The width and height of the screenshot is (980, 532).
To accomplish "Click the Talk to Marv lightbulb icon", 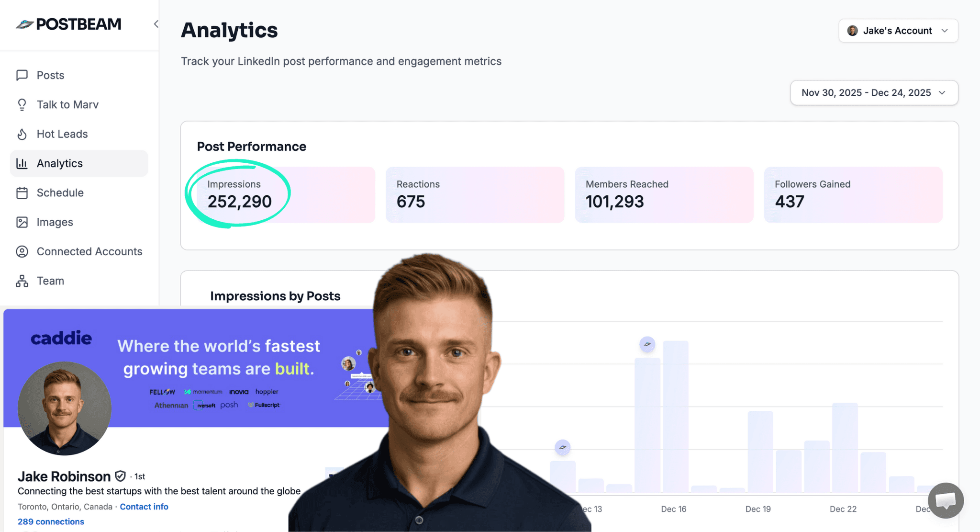I will tap(22, 105).
